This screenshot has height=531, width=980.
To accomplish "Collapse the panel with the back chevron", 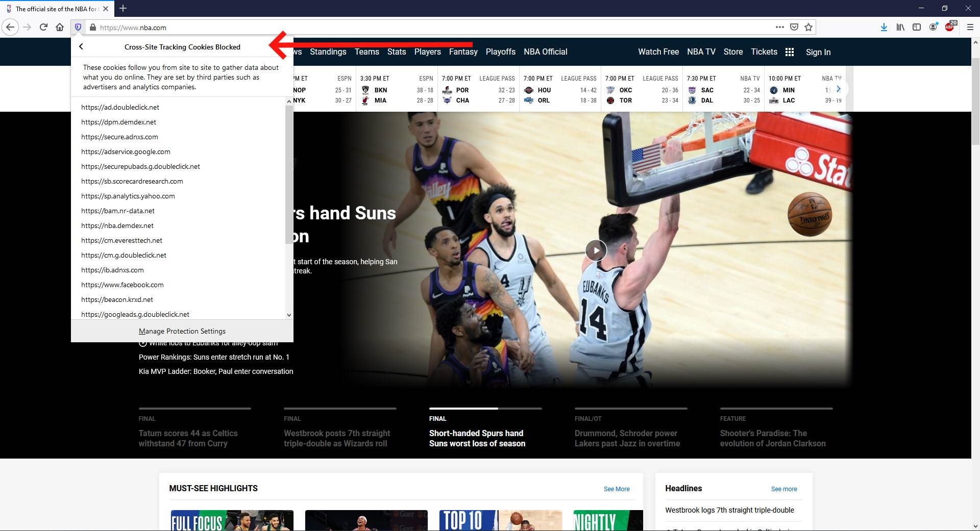I will click(x=81, y=46).
